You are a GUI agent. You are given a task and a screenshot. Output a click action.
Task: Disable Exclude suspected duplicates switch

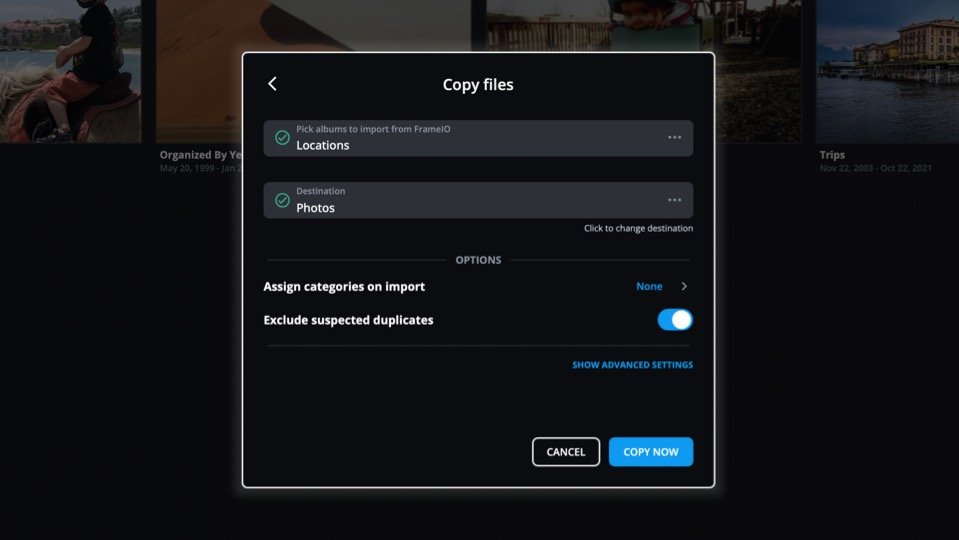[x=675, y=320]
